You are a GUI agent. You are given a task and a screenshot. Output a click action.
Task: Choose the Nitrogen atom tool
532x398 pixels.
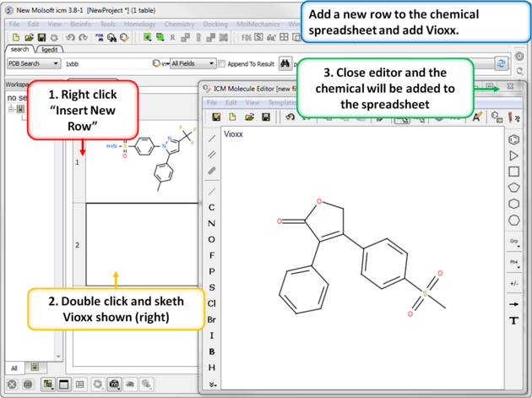(x=211, y=224)
